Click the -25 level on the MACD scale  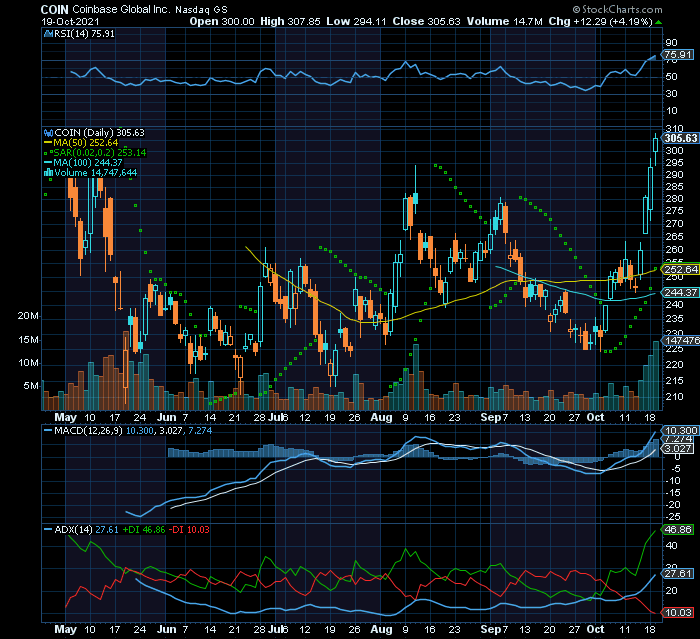(674, 517)
